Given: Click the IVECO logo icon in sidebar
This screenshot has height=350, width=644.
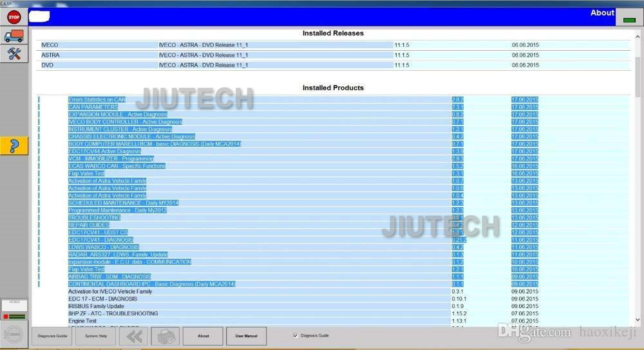Looking at the screenshot, I should [13, 335].
